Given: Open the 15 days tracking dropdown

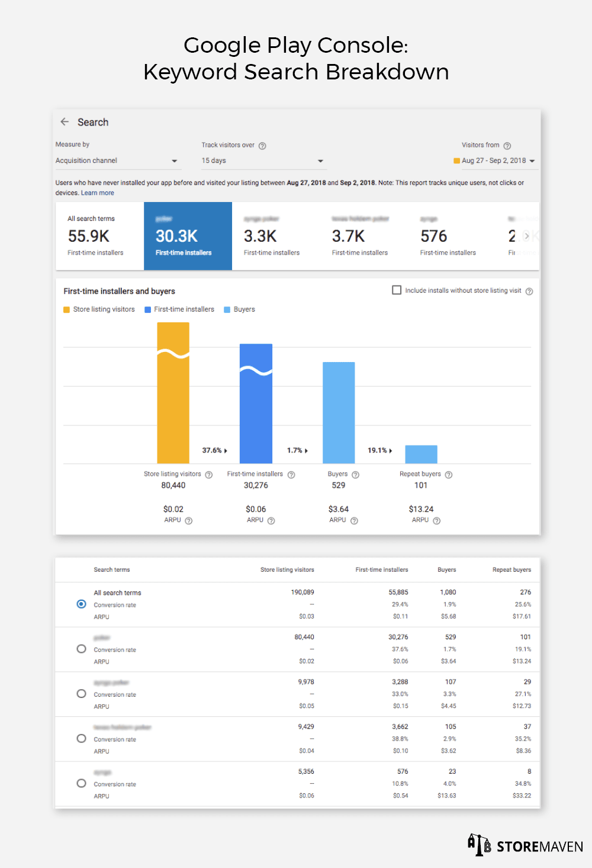Looking at the screenshot, I should click(x=263, y=161).
